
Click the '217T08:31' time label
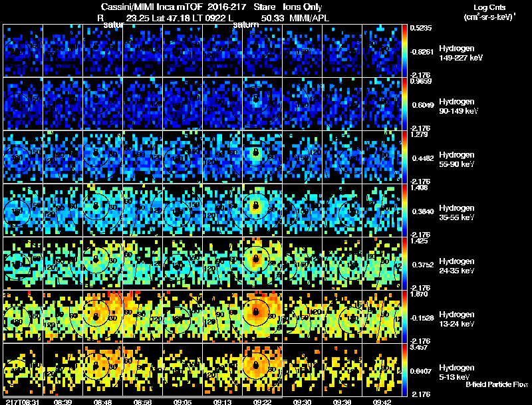pos(21,402)
